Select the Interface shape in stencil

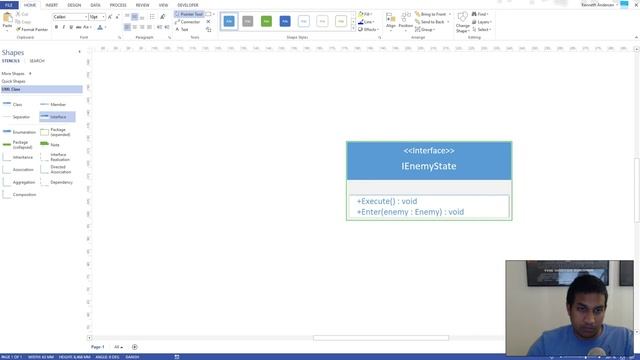(57, 117)
